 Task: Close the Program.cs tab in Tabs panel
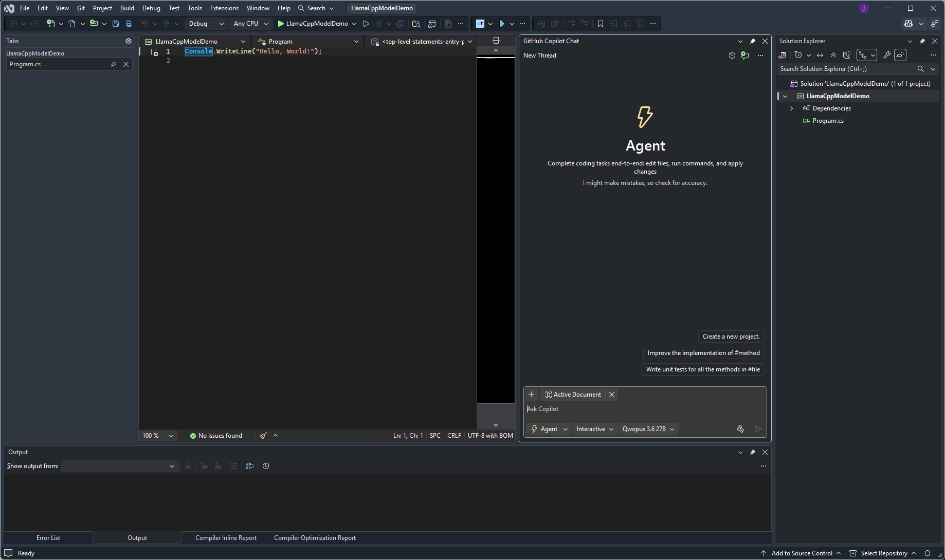tap(126, 64)
